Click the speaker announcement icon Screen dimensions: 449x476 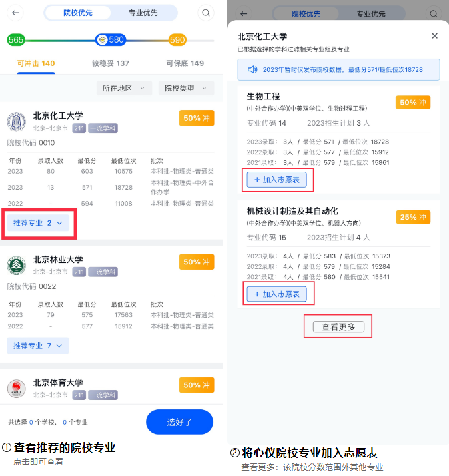click(252, 69)
